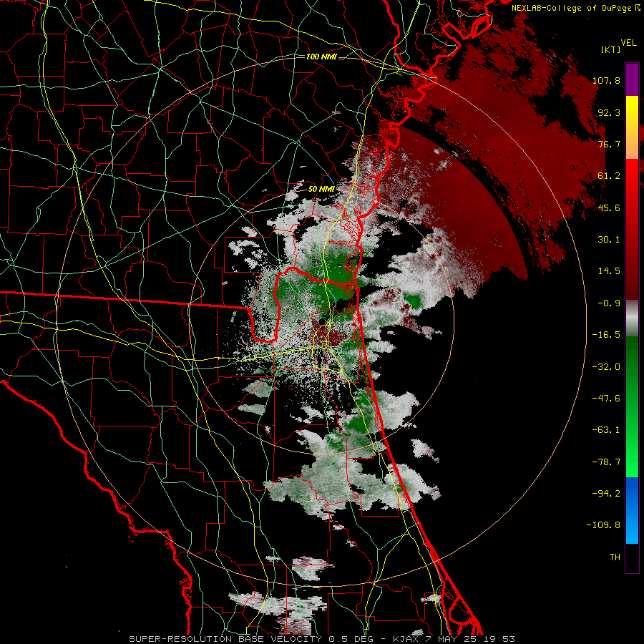Click the '50 NMI' range ring label
The width and height of the screenshot is (644, 644).
(321, 190)
